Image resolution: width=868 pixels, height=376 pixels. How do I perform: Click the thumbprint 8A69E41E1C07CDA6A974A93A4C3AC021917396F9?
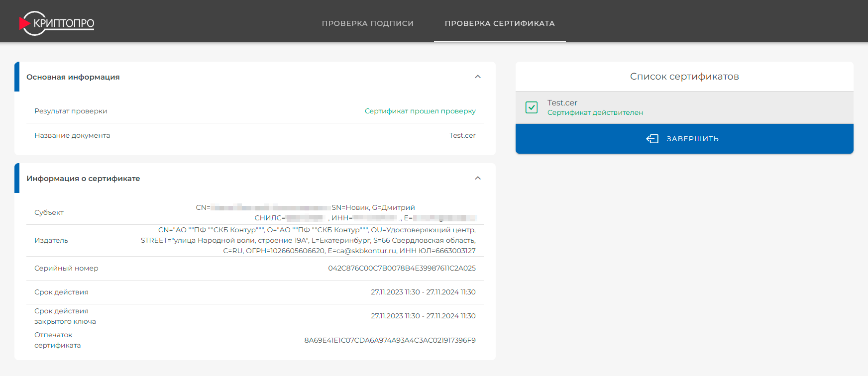click(x=390, y=340)
